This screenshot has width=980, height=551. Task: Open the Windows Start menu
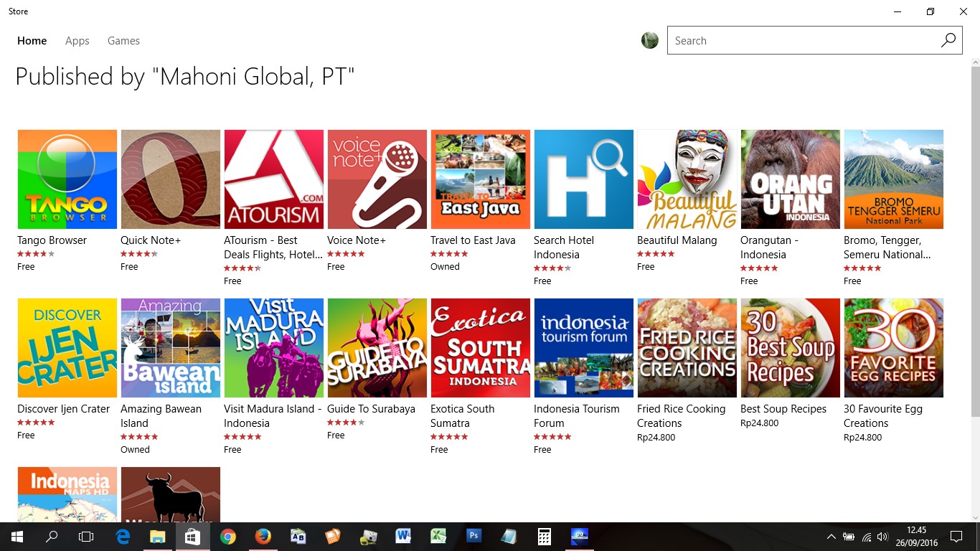[x=17, y=537]
